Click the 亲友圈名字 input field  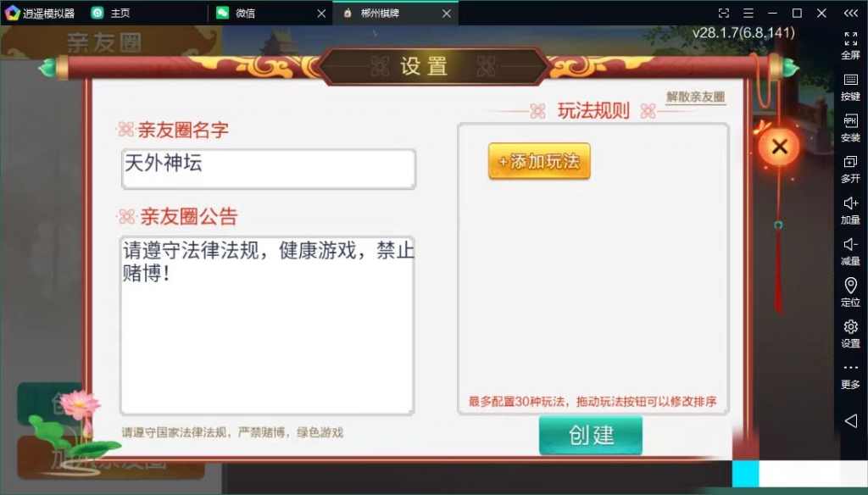click(269, 169)
